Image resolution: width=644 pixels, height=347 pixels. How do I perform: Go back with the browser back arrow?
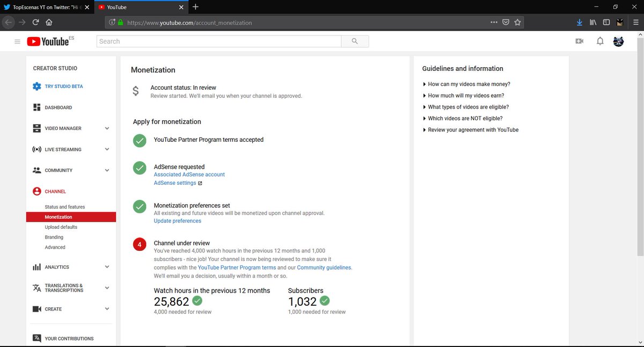coord(8,23)
